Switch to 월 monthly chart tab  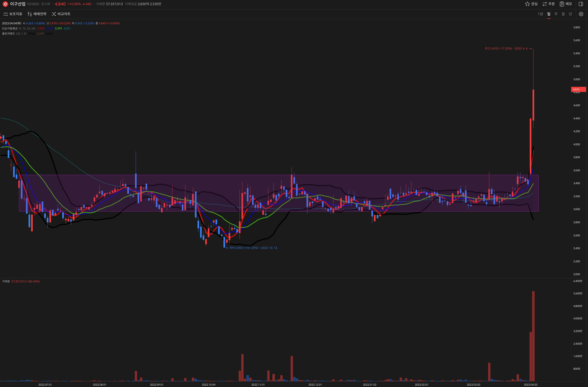click(563, 14)
